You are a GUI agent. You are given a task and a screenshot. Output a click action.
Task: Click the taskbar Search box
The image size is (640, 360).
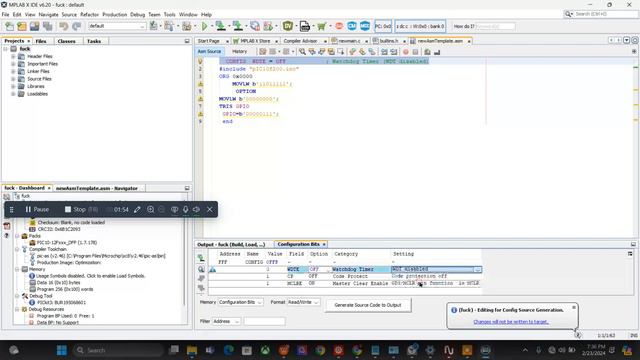coord(118,350)
